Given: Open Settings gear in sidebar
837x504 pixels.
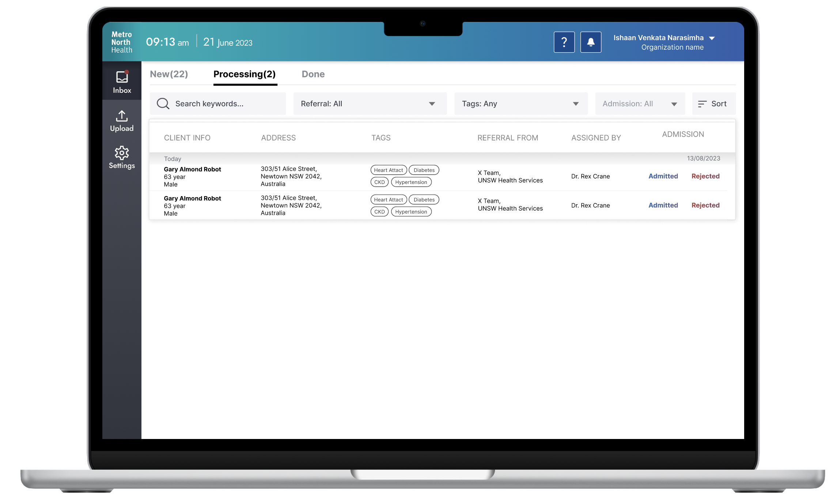Looking at the screenshot, I should tap(122, 153).
